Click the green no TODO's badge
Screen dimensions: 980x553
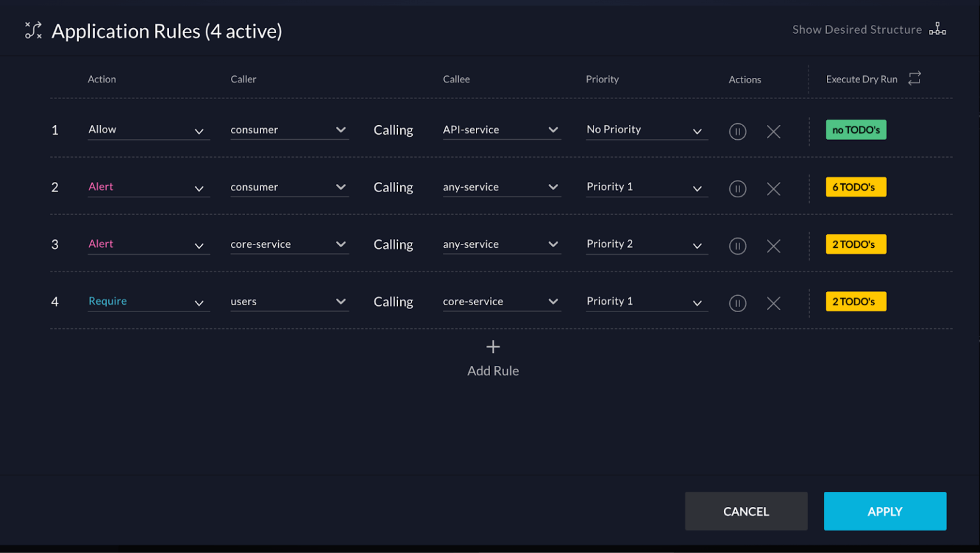click(855, 130)
